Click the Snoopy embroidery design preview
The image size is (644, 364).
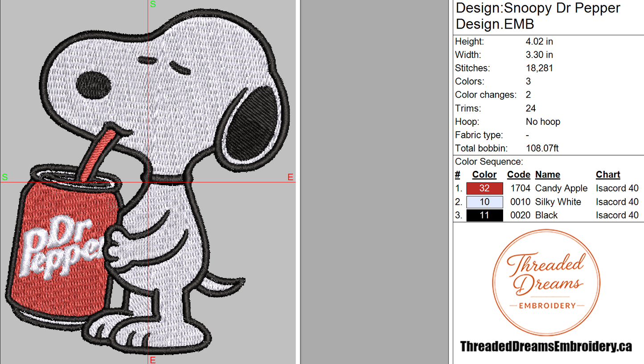click(x=148, y=182)
